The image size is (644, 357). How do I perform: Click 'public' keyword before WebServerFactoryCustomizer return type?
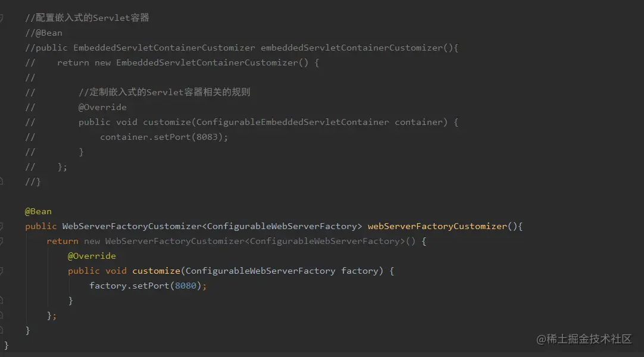tap(41, 227)
